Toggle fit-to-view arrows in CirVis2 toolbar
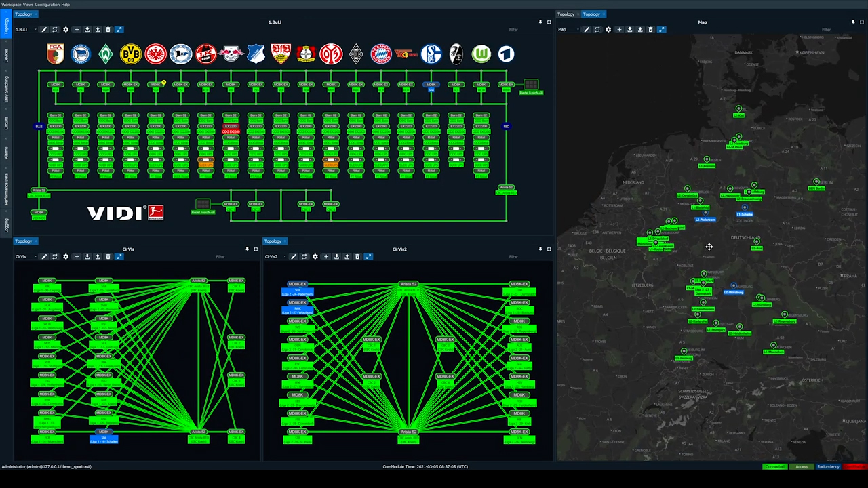Viewport: 868px width, 488px height. [x=368, y=257]
